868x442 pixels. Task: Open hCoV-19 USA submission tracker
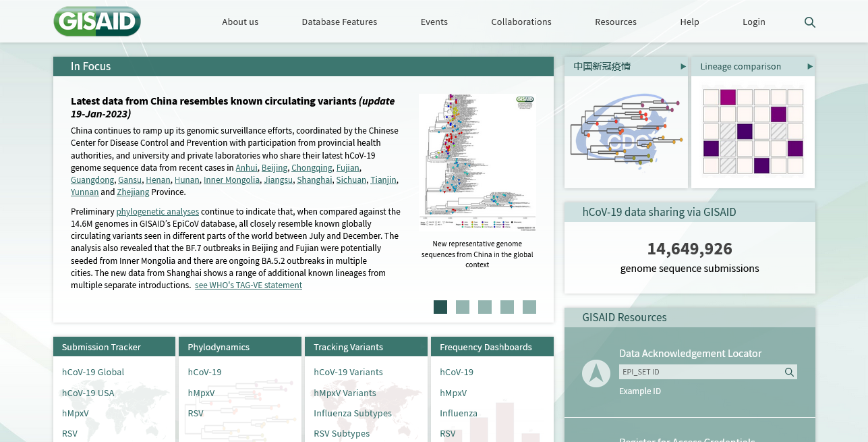click(88, 393)
